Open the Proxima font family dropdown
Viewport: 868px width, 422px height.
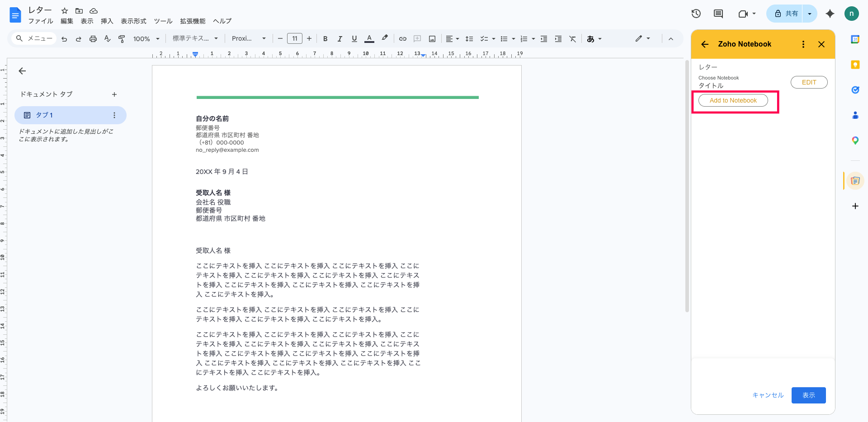248,39
